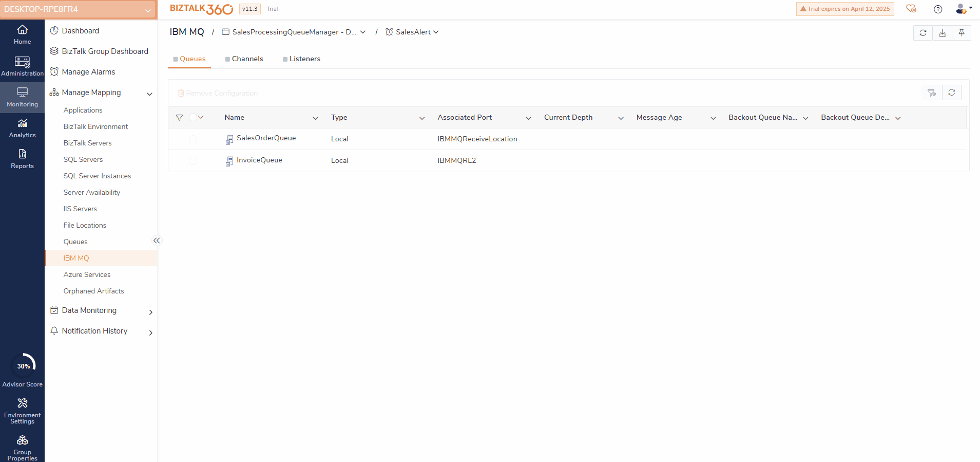Open Applications mapping page
The image size is (980, 462).
tap(83, 110)
